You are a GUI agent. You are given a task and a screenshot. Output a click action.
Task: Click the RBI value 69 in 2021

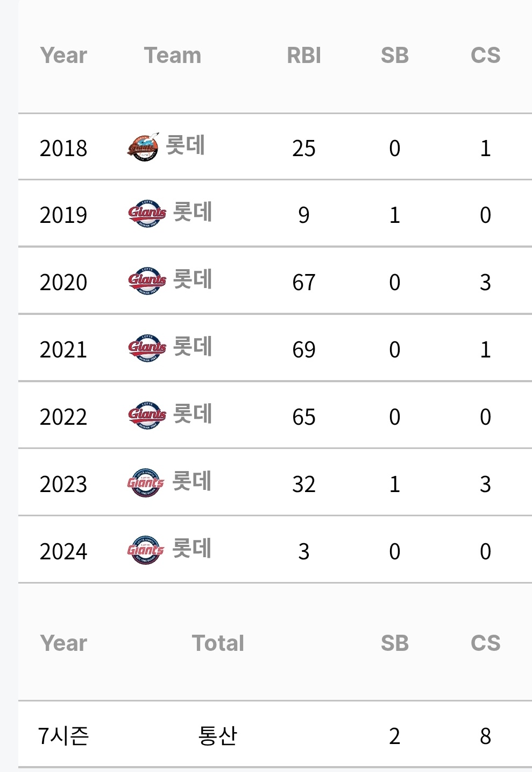304,349
